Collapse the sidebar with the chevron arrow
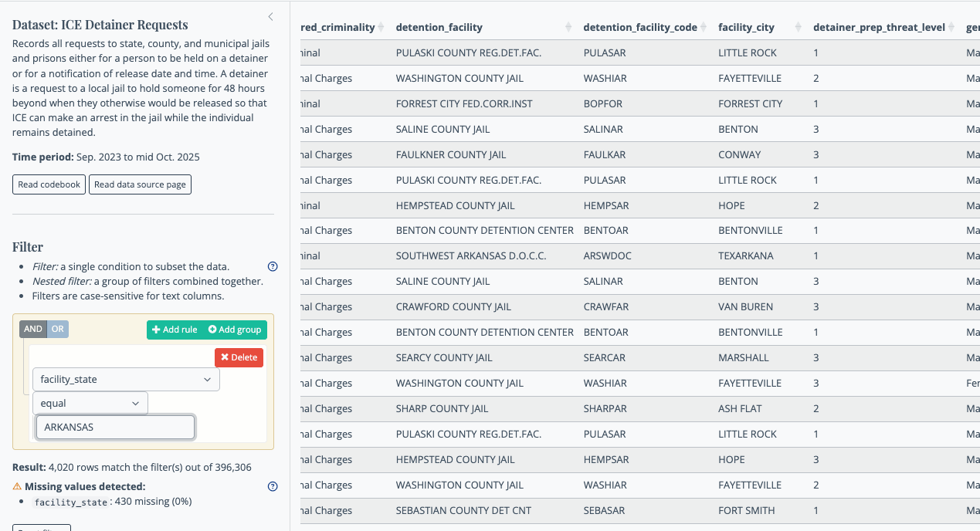The image size is (980, 531). 270,16
